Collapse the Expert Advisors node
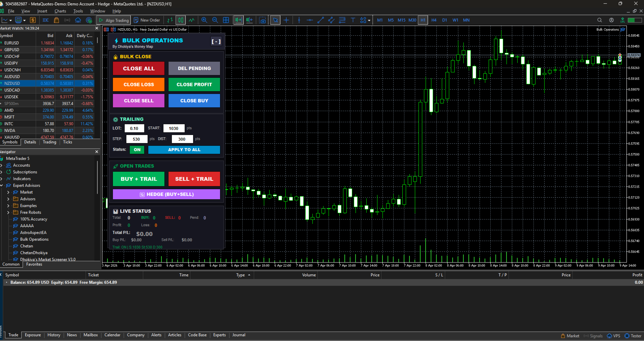 2,185
